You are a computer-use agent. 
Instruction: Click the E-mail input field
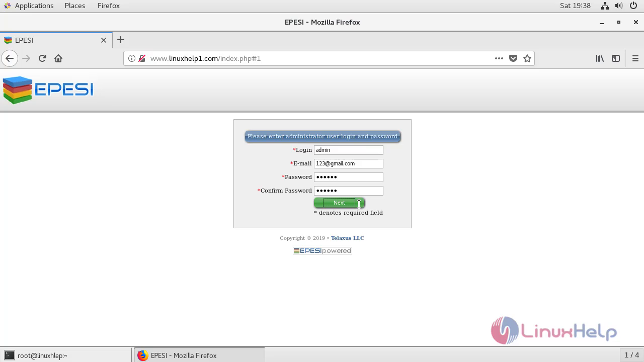tap(349, 163)
